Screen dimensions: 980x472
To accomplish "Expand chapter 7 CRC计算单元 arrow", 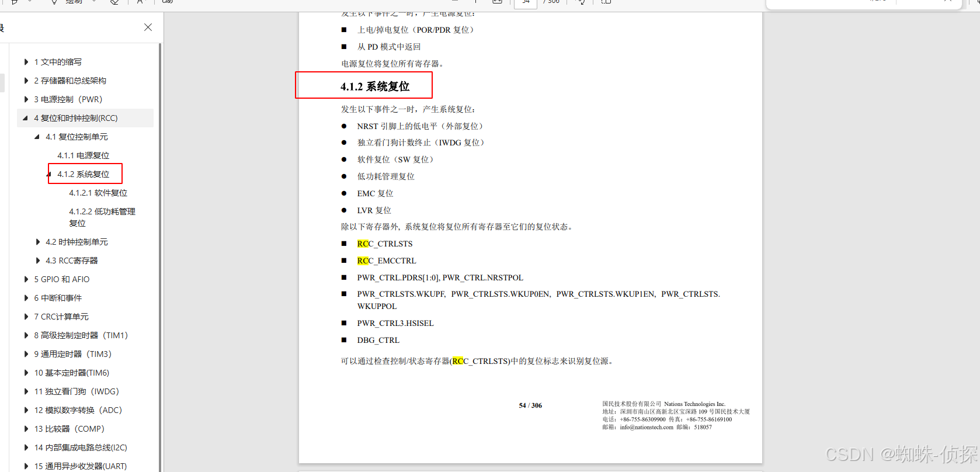I will point(26,317).
